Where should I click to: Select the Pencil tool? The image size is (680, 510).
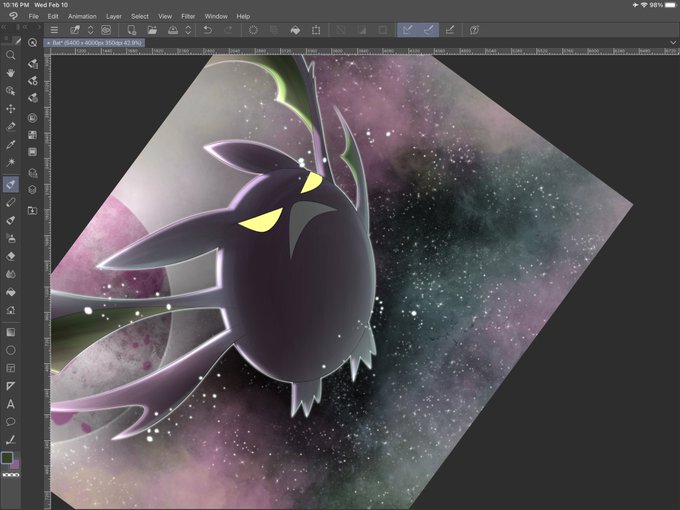[10, 202]
